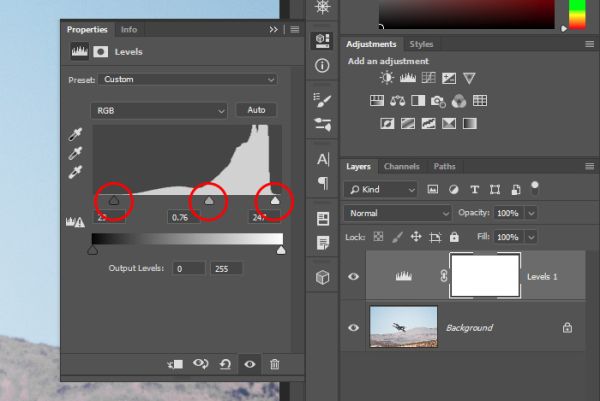Open the RGB channel dropdown
Image resolution: width=600 pixels, height=401 pixels.
tap(159, 111)
